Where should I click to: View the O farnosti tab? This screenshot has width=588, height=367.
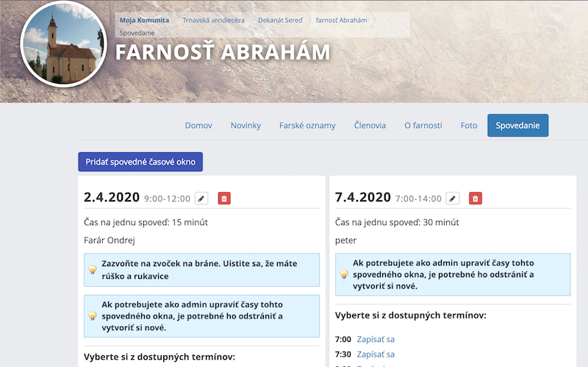click(423, 126)
